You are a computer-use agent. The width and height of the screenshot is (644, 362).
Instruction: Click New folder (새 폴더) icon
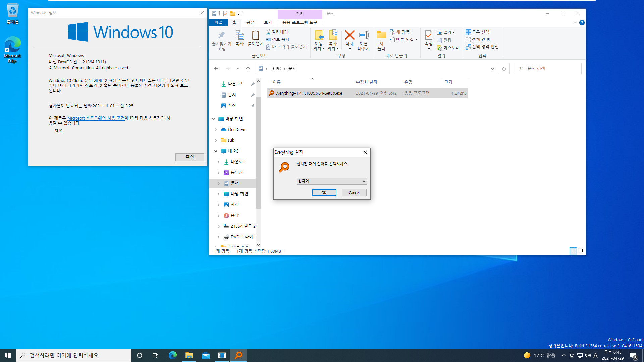click(x=381, y=35)
